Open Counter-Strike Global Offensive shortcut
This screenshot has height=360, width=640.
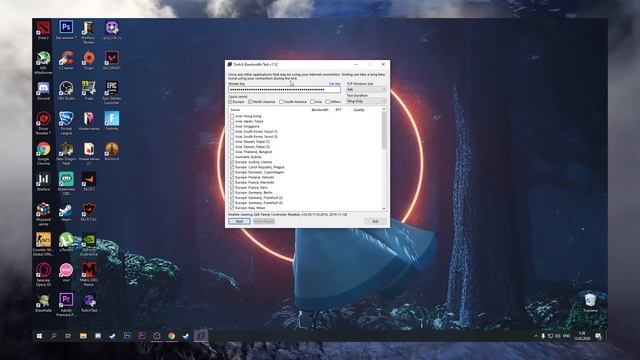tap(43, 244)
